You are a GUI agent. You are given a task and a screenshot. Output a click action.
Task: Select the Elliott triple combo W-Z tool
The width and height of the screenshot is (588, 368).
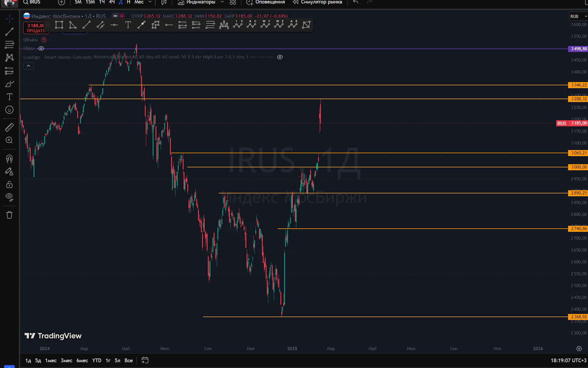tap(279, 25)
